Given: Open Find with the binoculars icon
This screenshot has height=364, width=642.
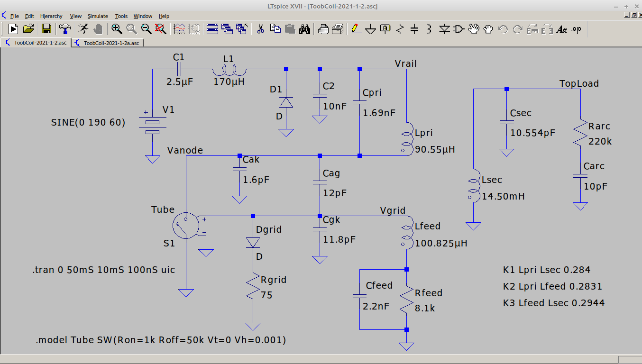Looking at the screenshot, I should [x=304, y=29].
